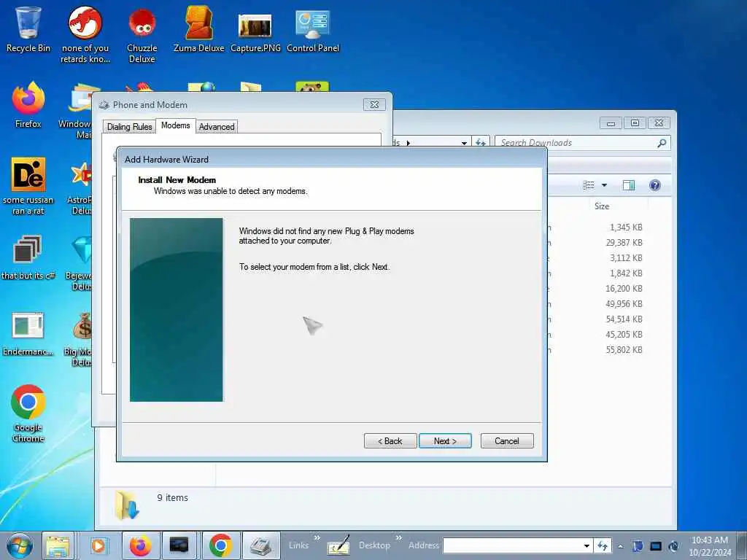Click the Action Center flag tray icon

(638, 546)
